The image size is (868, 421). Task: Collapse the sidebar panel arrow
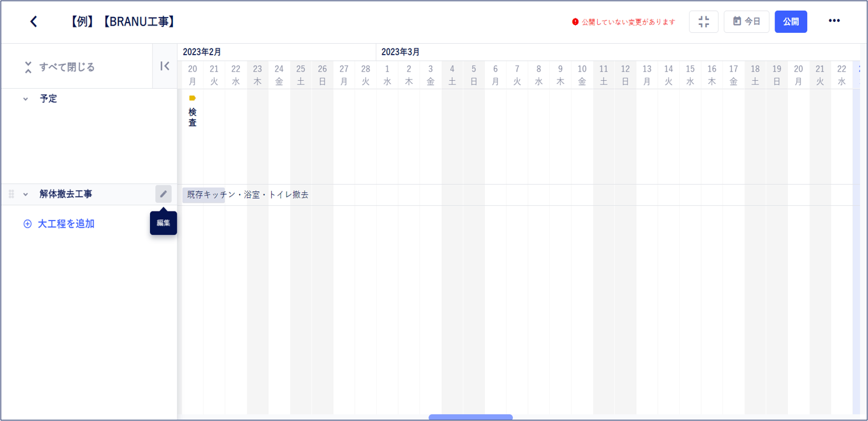[164, 66]
